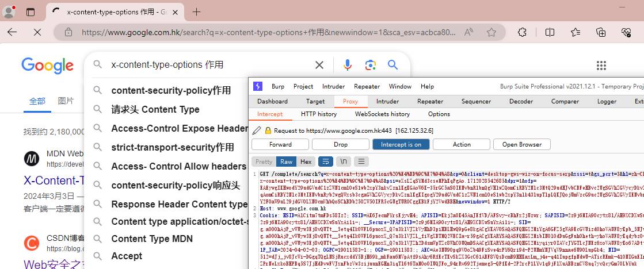Open the editor hamburger options menu
Screen dimensions: 644x269
361,162
